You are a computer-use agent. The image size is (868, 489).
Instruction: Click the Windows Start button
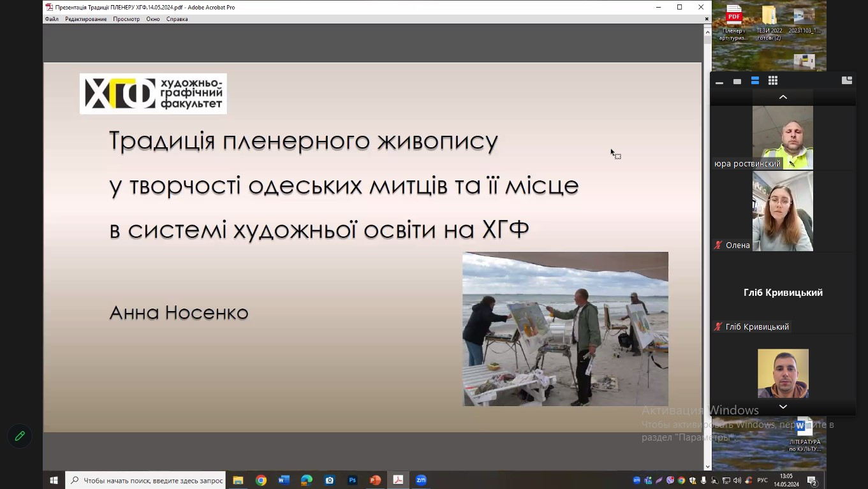point(54,480)
